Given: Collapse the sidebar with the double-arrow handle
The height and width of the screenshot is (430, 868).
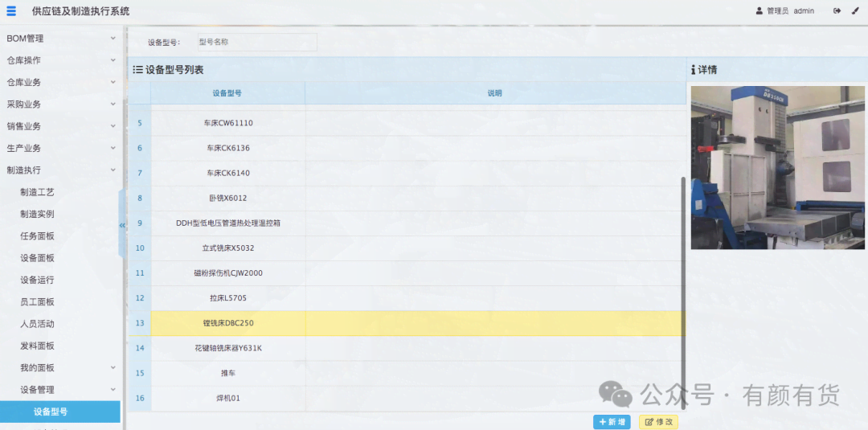Looking at the screenshot, I should (x=122, y=225).
